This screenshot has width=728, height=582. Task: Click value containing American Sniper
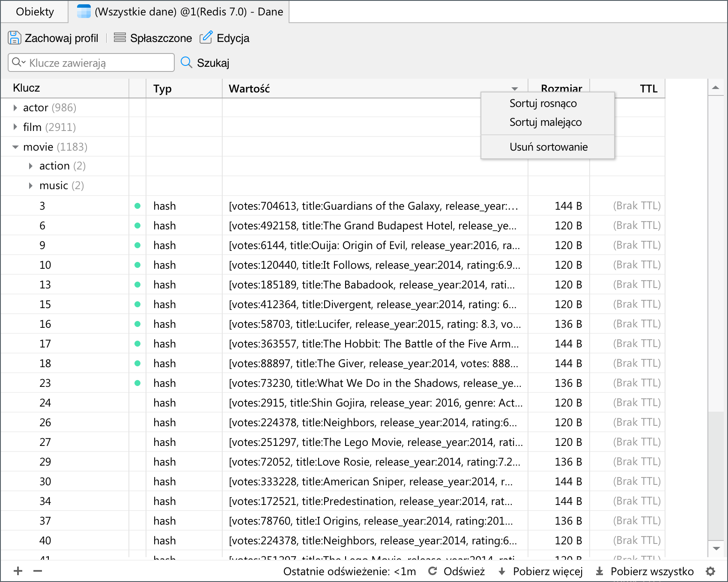tap(375, 481)
